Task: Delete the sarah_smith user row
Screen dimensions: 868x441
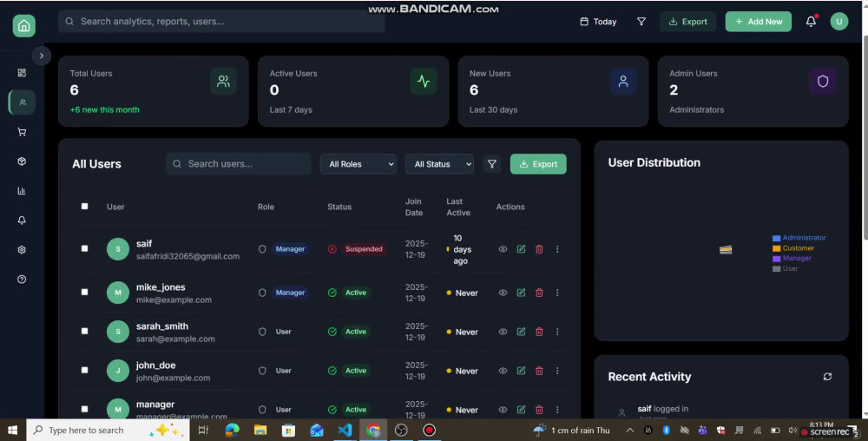Action: coord(539,332)
